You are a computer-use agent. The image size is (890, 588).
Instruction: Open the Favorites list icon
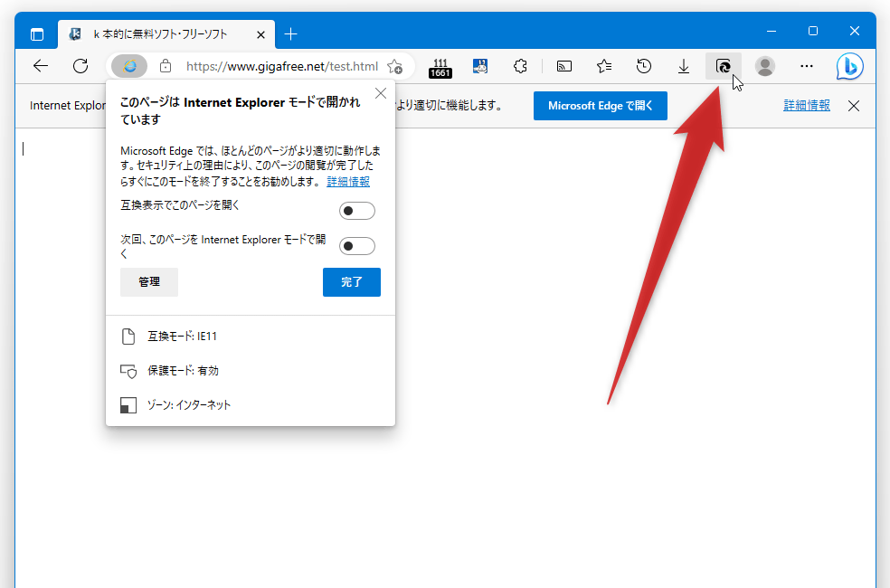coord(604,66)
